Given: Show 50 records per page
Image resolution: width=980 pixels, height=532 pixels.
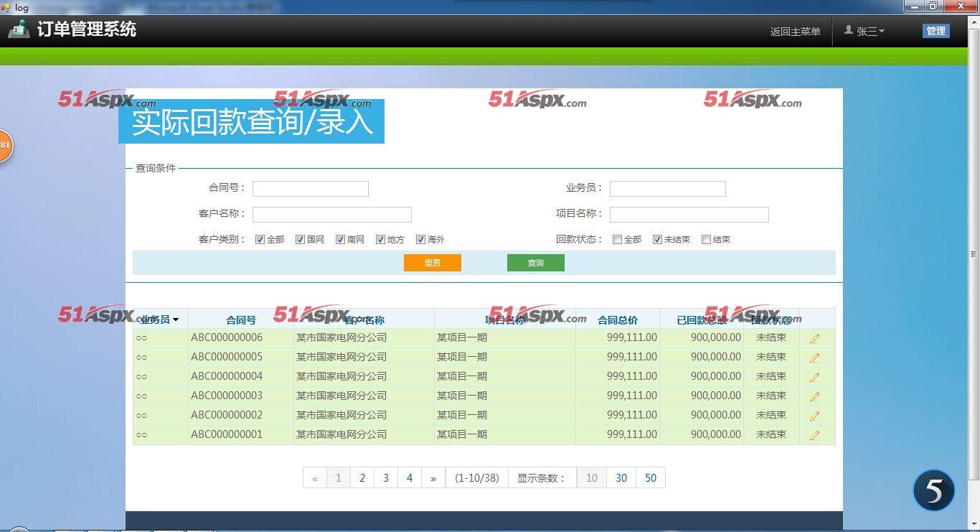Looking at the screenshot, I should pos(651,477).
